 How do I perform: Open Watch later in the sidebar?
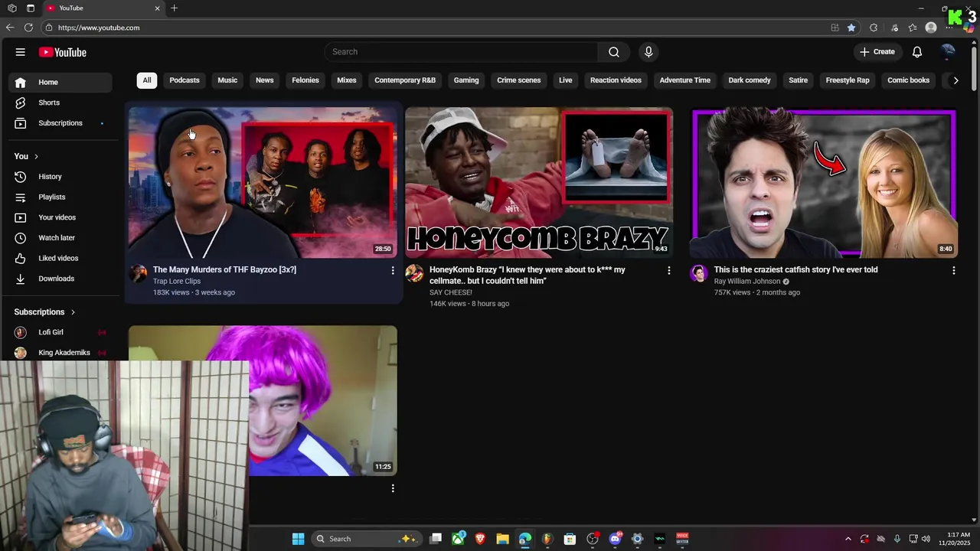[x=60, y=238]
